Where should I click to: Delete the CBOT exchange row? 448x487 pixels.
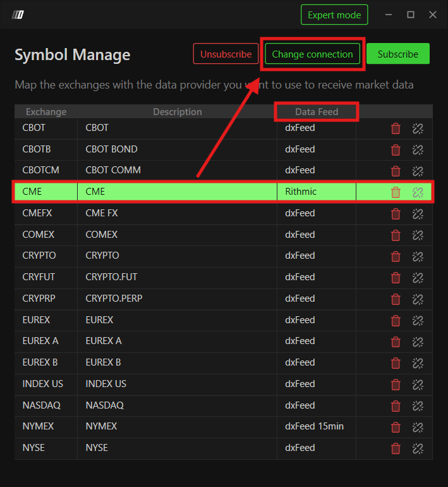[396, 128]
